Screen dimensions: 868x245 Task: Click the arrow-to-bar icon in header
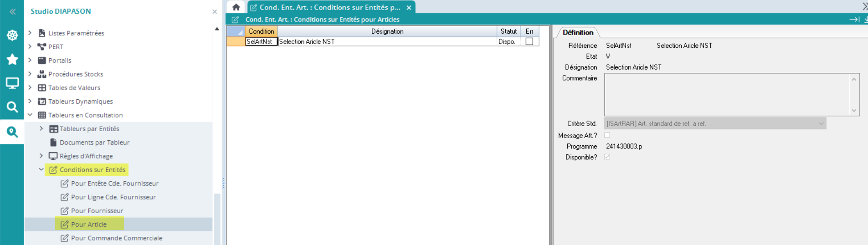tap(854, 20)
